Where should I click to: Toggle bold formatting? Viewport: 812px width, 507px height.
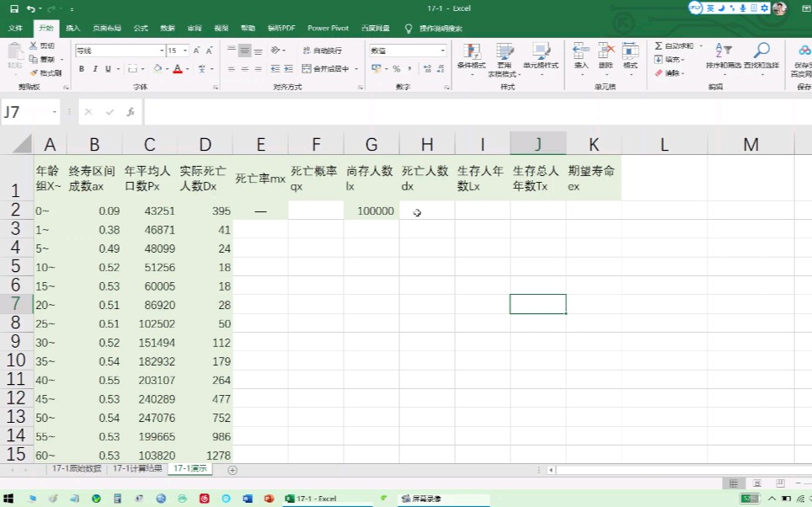coord(82,69)
